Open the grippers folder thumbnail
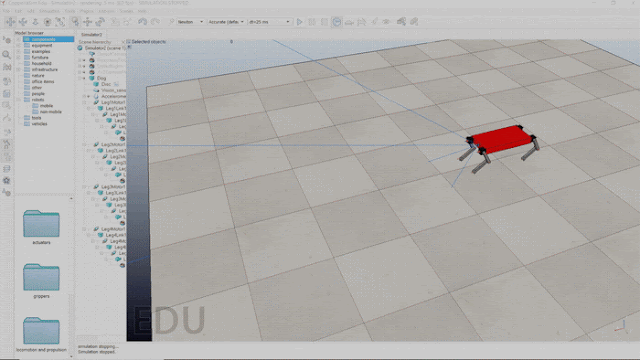Image resolution: width=640 pixels, height=360 pixels. pyautogui.click(x=41, y=277)
